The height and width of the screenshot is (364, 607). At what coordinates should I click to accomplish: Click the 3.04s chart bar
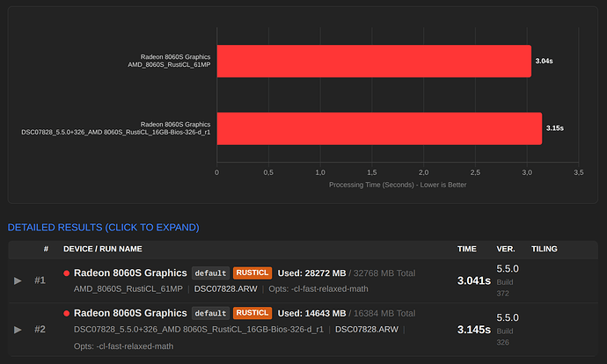point(374,62)
